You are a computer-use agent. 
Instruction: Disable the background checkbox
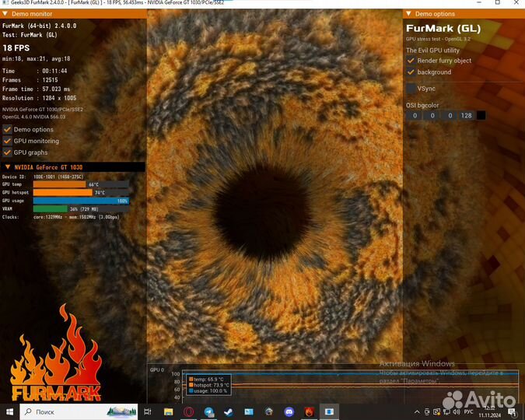[411, 72]
